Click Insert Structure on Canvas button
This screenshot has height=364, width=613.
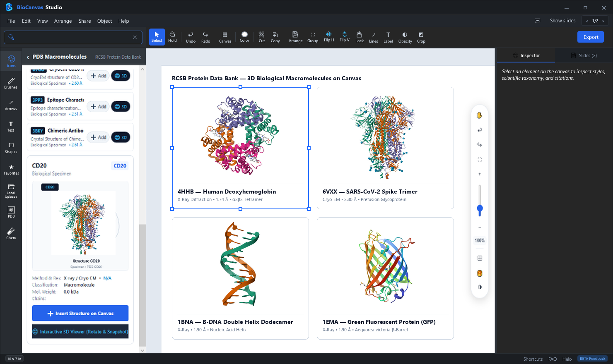pyautogui.click(x=80, y=313)
